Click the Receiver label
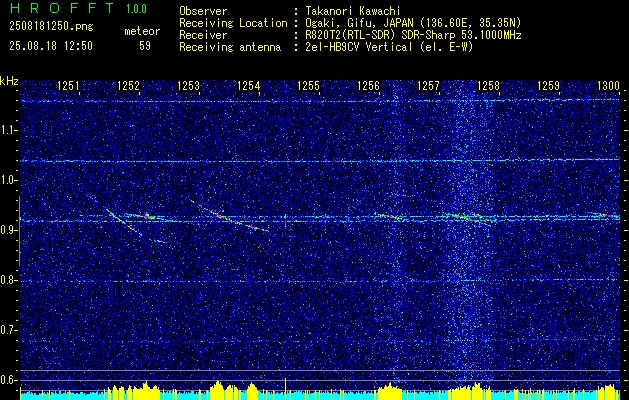The image size is (629, 400). (203, 35)
